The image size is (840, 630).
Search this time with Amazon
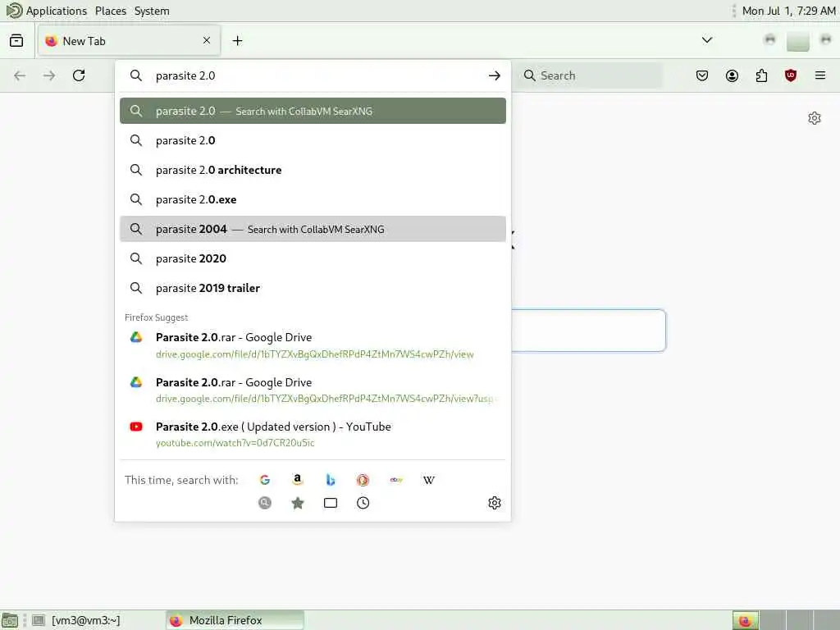pos(297,480)
